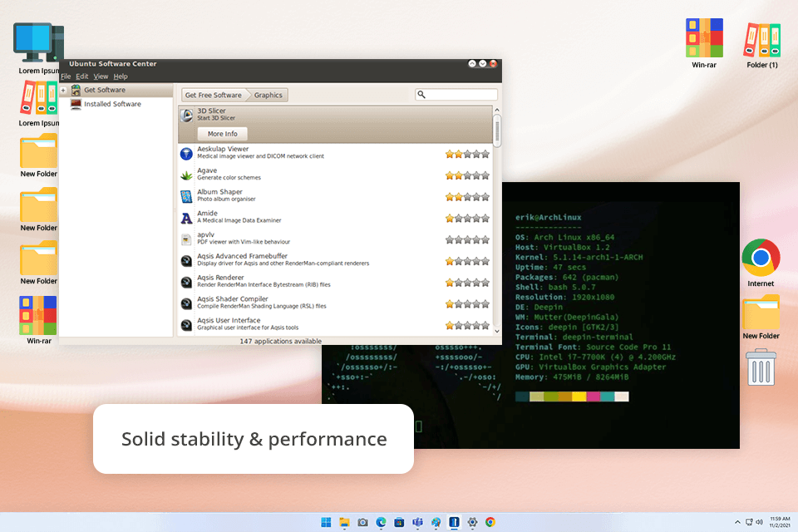The image size is (798, 532).
Task: Select the apvlv PDF viewer icon
Action: 187,239
